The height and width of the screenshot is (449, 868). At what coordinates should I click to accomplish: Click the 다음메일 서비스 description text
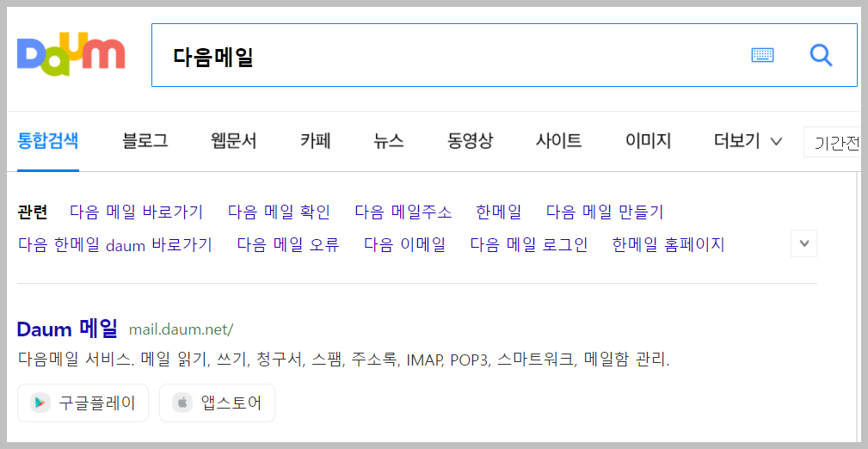click(x=344, y=360)
